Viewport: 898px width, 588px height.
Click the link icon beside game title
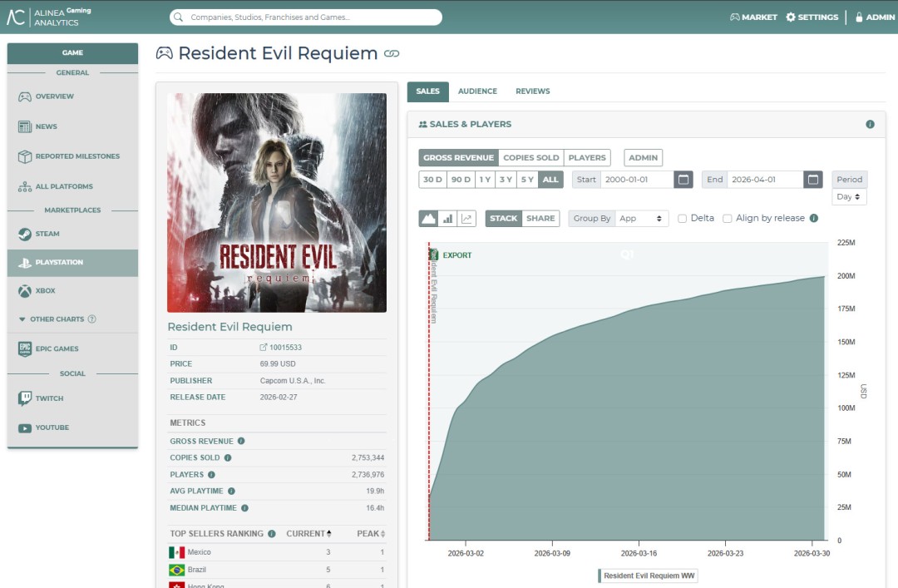pyautogui.click(x=392, y=54)
